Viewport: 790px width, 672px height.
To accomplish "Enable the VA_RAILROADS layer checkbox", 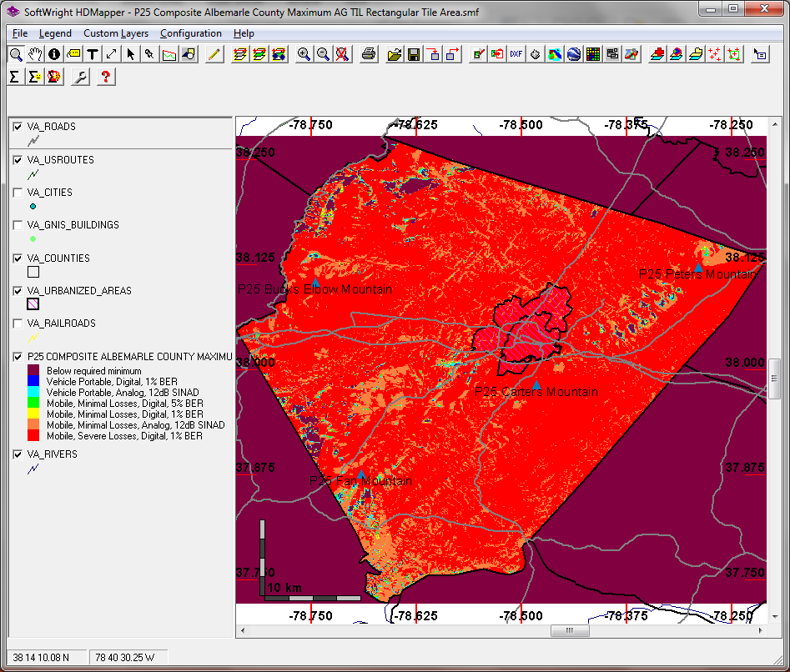I will [18, 323].
